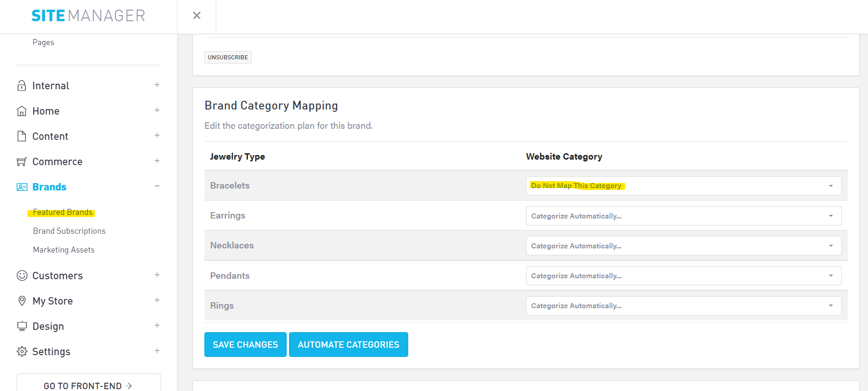
Task: Click the Customers smiley face icon
Action: 22,276
